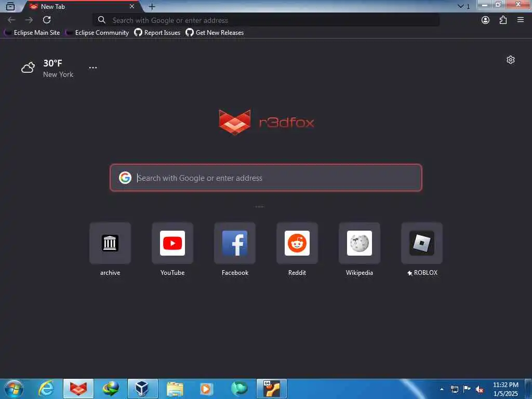
Task: Open Action Center flag icon
Action: [467, 389]
